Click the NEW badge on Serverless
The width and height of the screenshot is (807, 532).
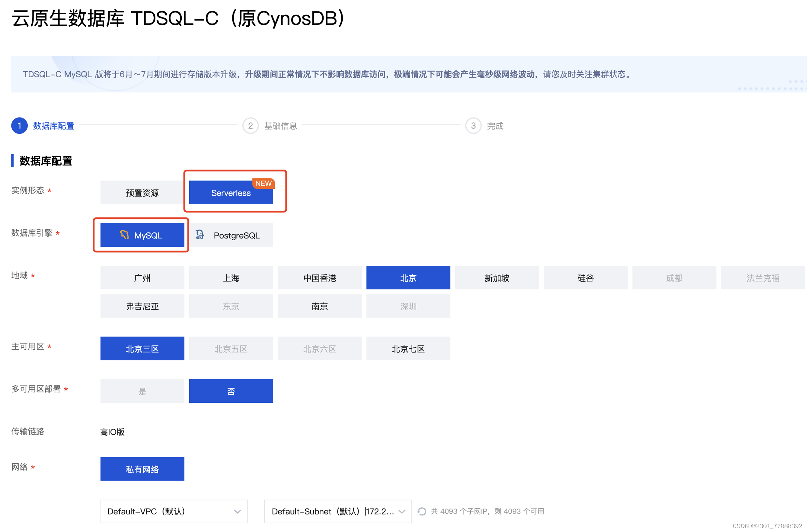click(x=263, y=183)
